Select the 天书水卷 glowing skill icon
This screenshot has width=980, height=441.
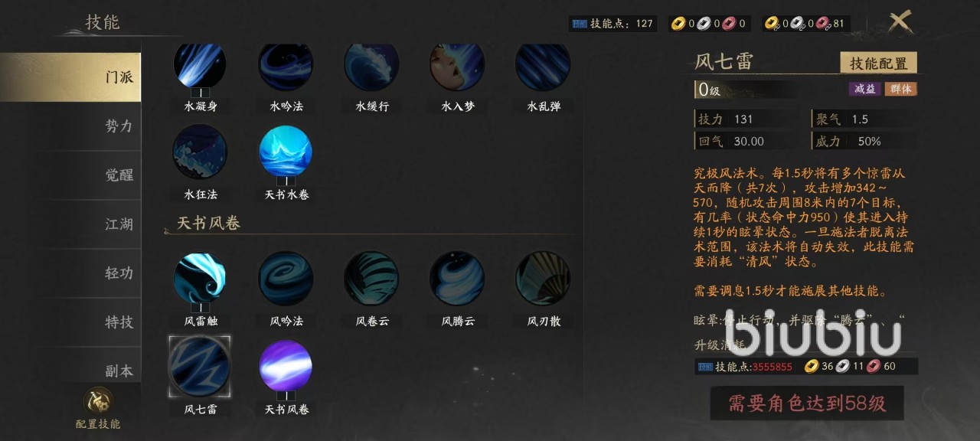tap(286, 152)
